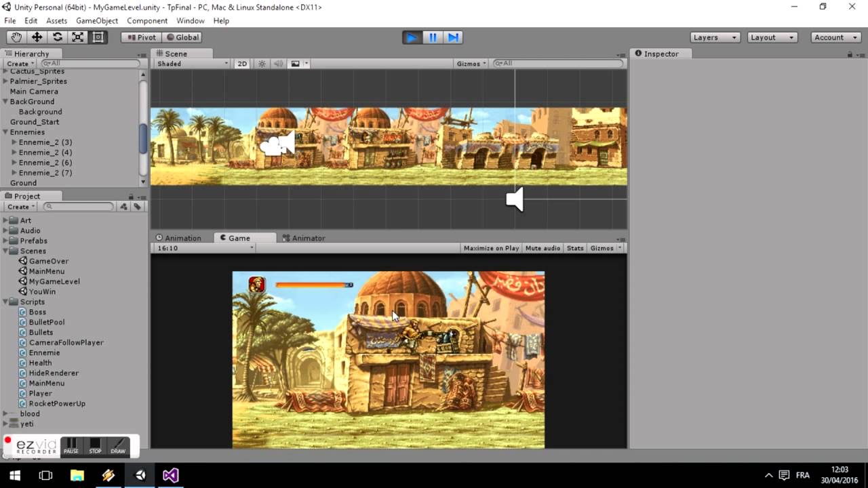Open File Explorer from the taskbar
868x488 pixels.
(77, 475)
